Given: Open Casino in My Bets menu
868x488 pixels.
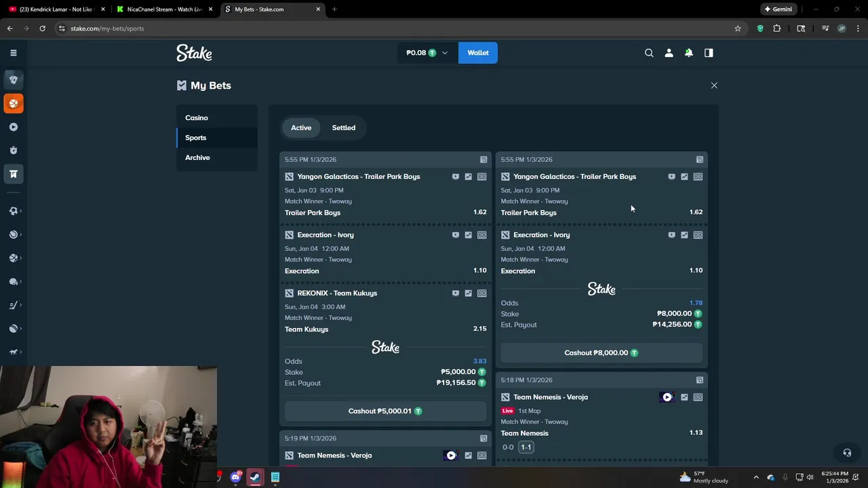Looking at the screenshot, I should tap(217, 118).
